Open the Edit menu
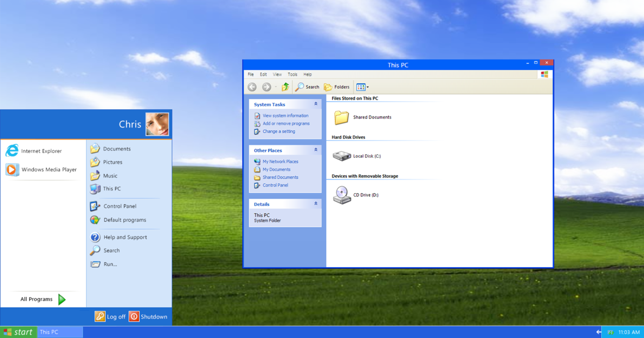The width and height of the screenshot is (644, 338). click(263, 74)
